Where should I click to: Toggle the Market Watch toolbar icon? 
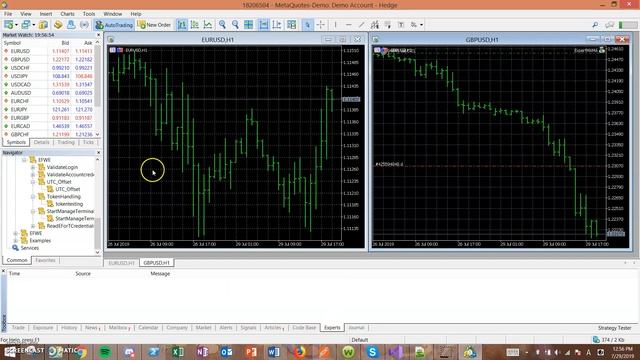click(x=43, y=25)
